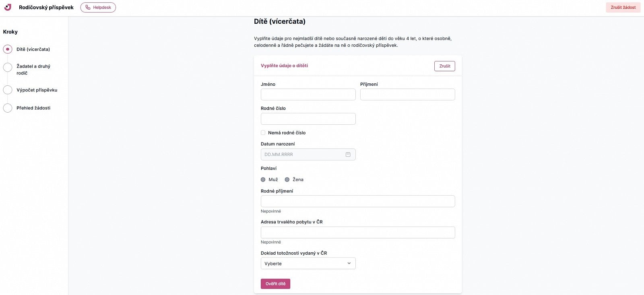
Task: Select the Přehled žádosti step circle
Action: (x=8, y=108)
